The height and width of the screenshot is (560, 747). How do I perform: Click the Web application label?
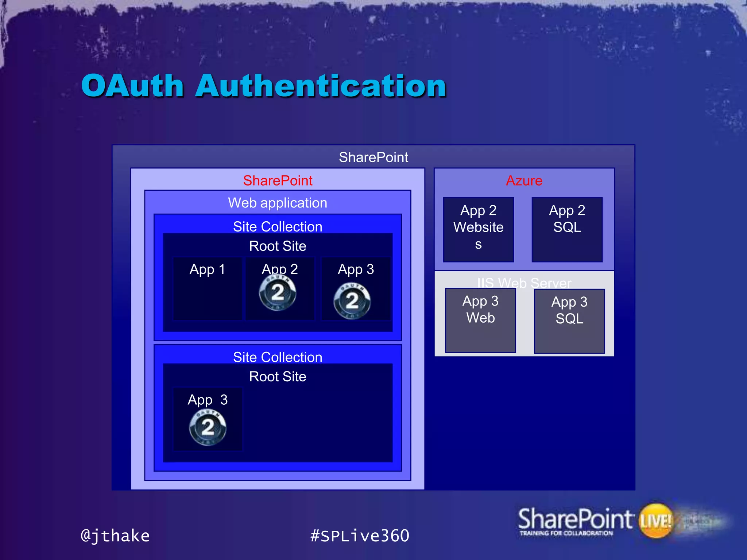[x=278, y=203]
